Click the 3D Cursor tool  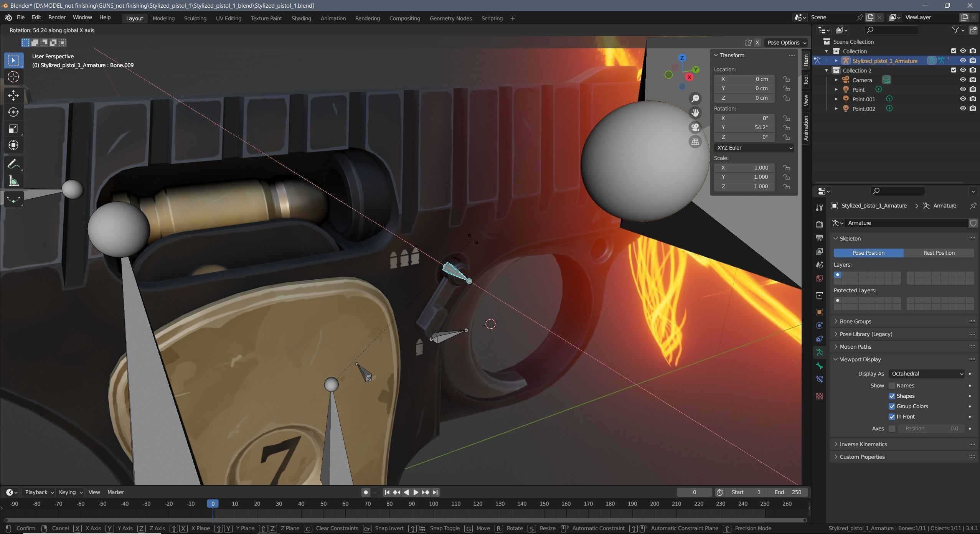click(13, 77)
